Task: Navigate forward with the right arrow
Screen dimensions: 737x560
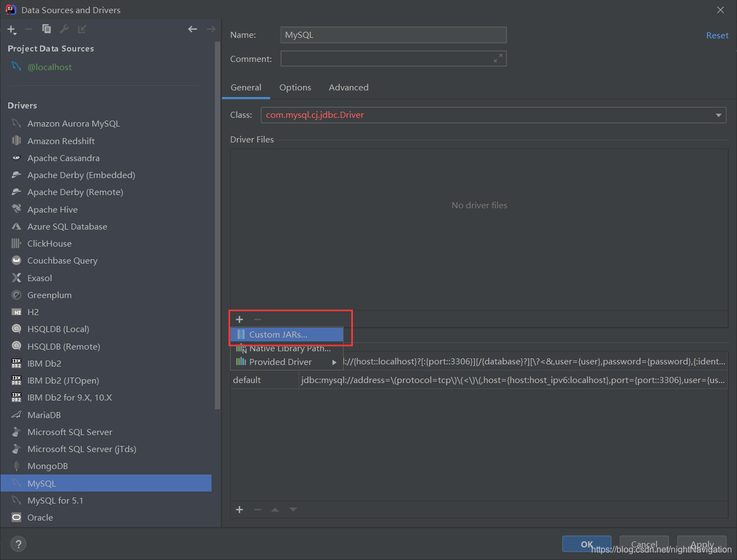Action: click(211, 29)
